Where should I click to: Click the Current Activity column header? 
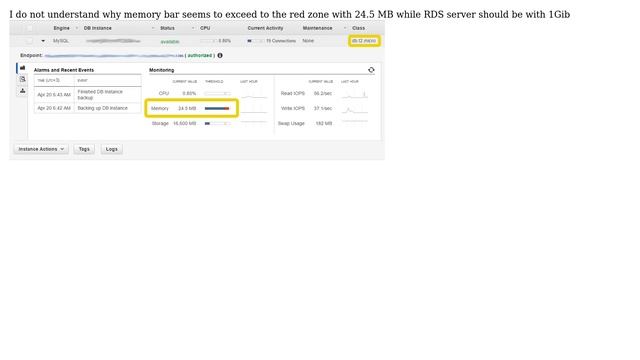point(265,28)
